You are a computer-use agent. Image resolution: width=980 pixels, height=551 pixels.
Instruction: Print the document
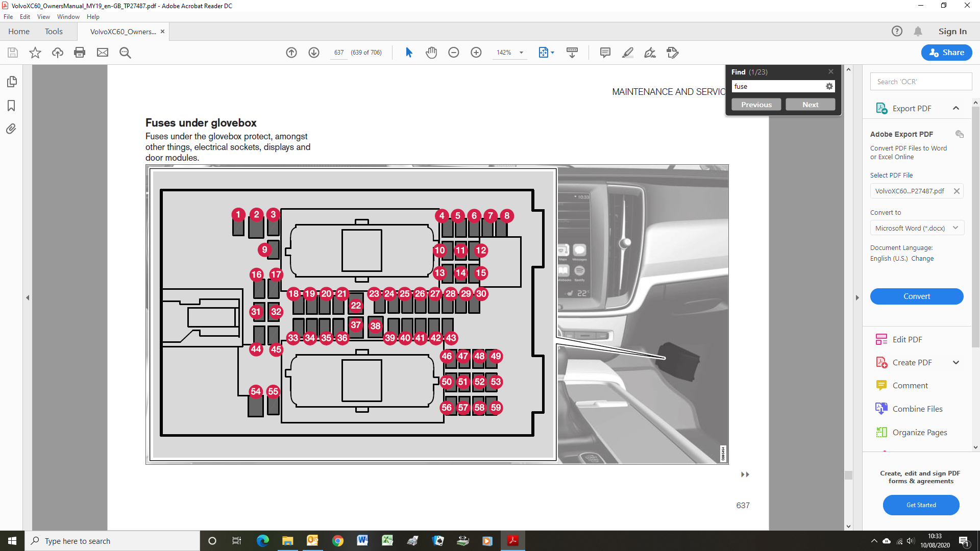pyautogui.click(x=80, y=53)
